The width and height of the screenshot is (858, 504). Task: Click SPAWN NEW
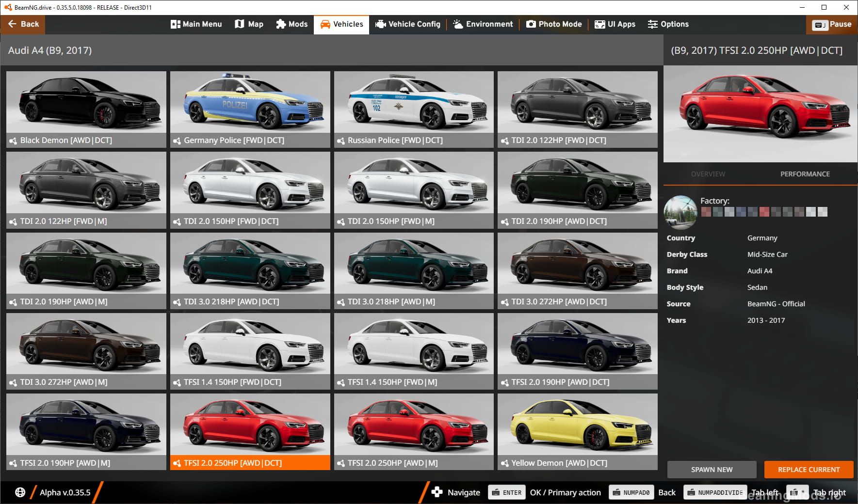tap(712, 470)
